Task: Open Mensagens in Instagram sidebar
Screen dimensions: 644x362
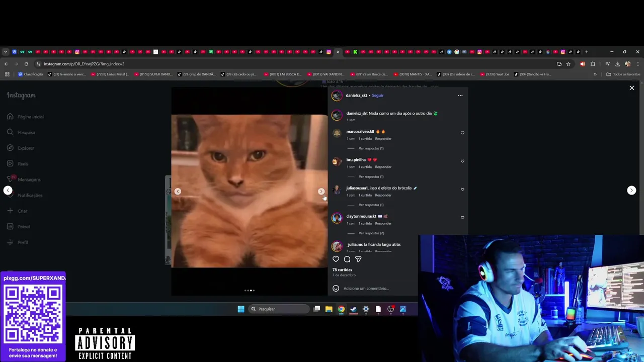Action: [x=24, y=179]
